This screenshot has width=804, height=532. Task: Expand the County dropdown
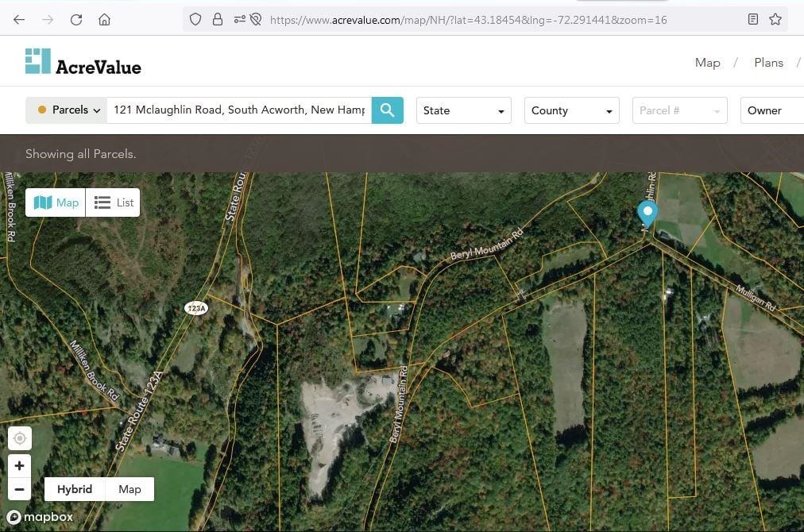point(572,110)
